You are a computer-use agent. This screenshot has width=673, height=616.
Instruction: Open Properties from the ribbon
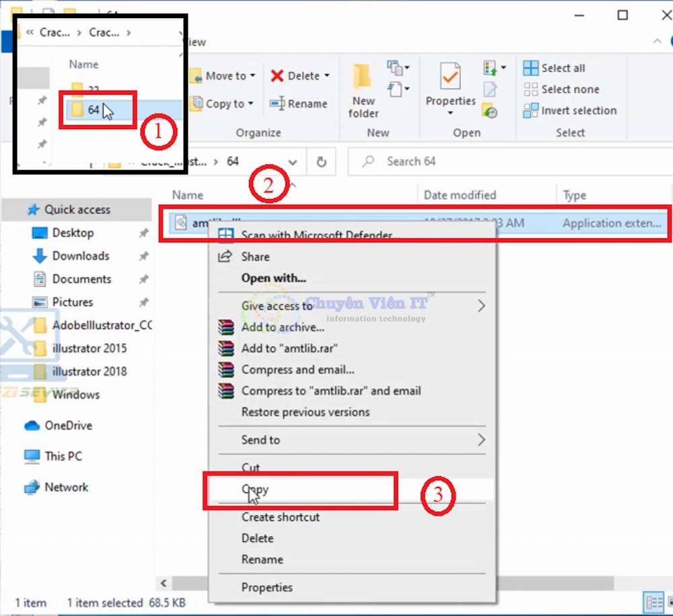(450, 86)
